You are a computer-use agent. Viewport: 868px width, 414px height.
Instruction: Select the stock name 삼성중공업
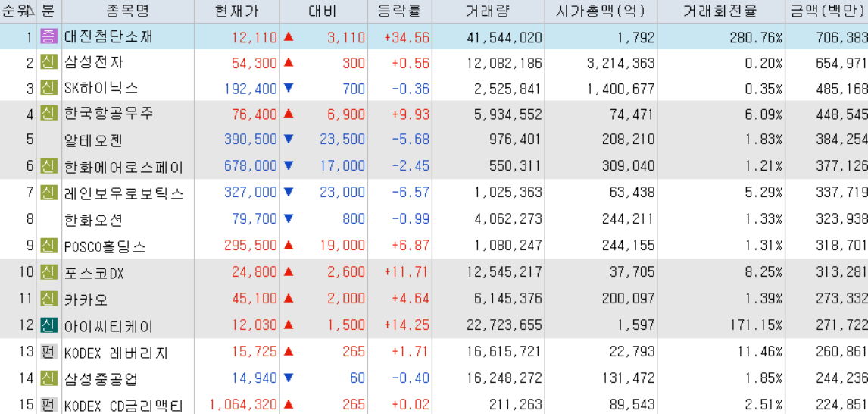(101, 378)
